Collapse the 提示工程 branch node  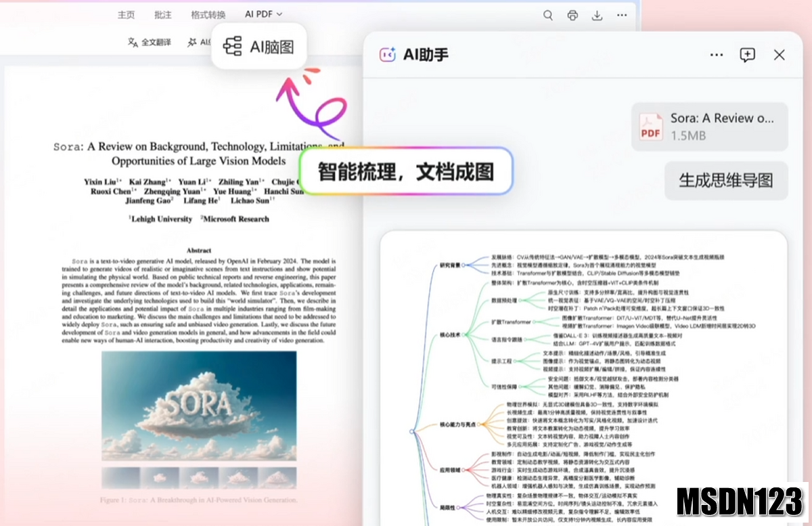516,361
